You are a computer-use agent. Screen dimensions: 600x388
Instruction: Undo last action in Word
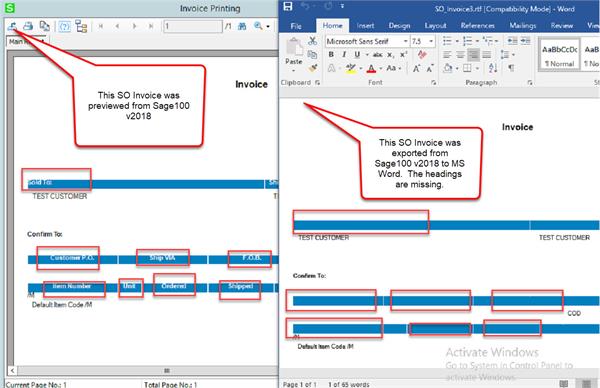coord(305,7)
